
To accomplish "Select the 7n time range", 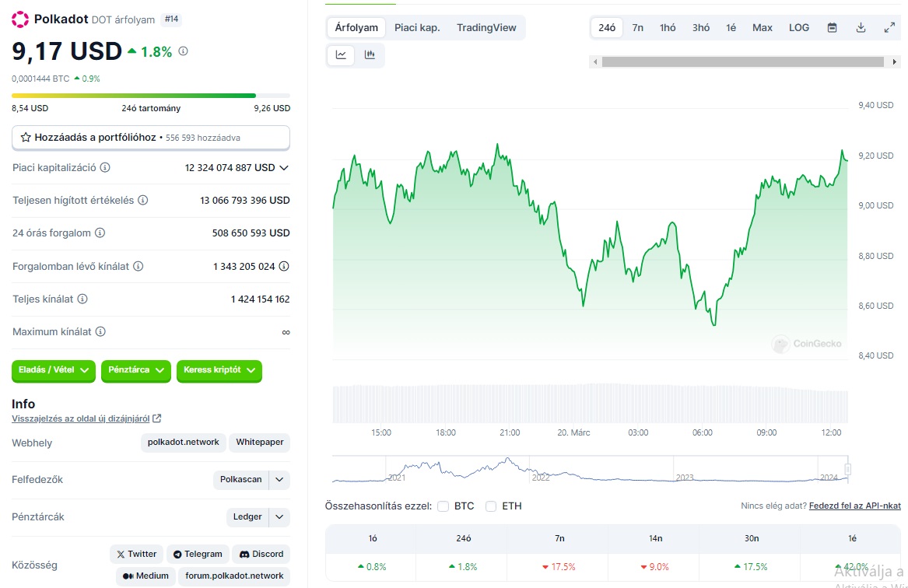I will (x=637, y=28).
